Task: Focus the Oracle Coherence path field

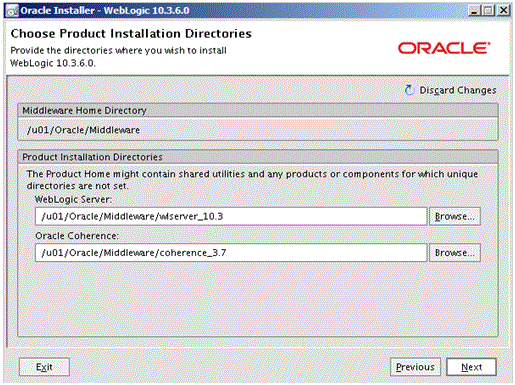Action: point(231,253)
